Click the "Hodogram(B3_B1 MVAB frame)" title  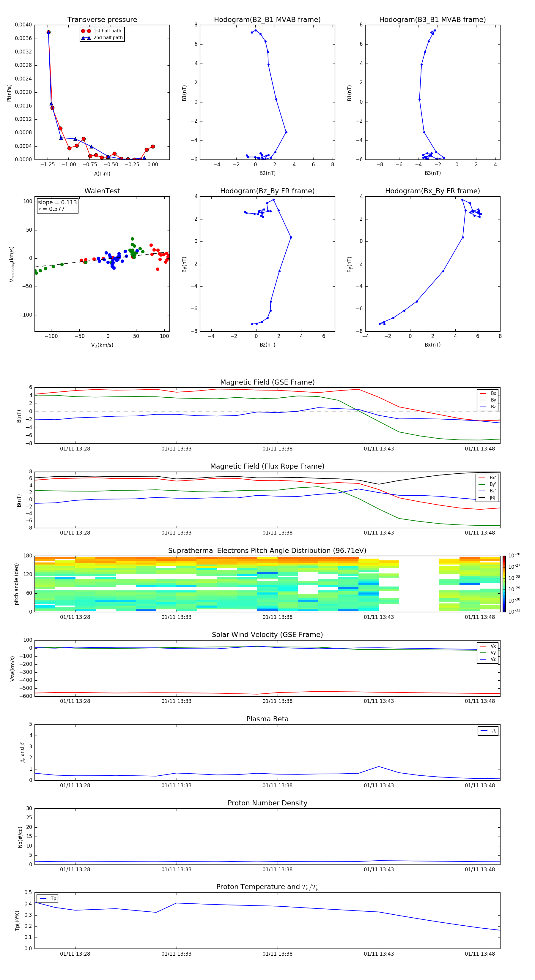432,20
